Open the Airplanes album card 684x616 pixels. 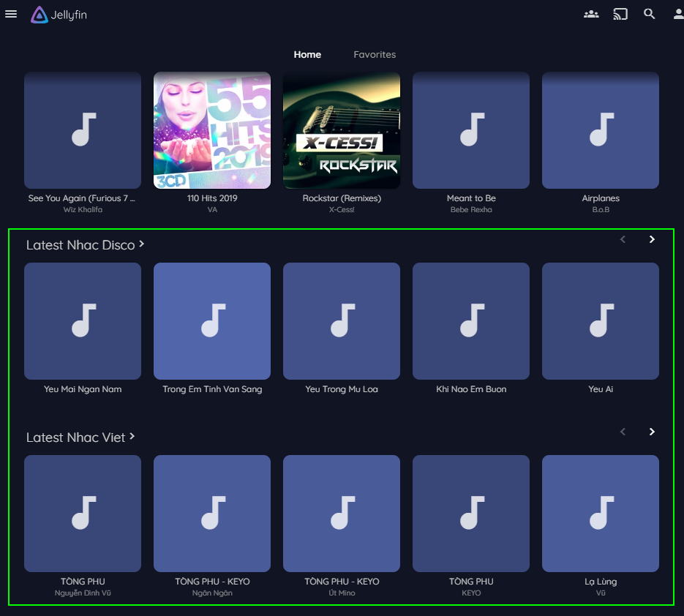(x=601, y=130)
